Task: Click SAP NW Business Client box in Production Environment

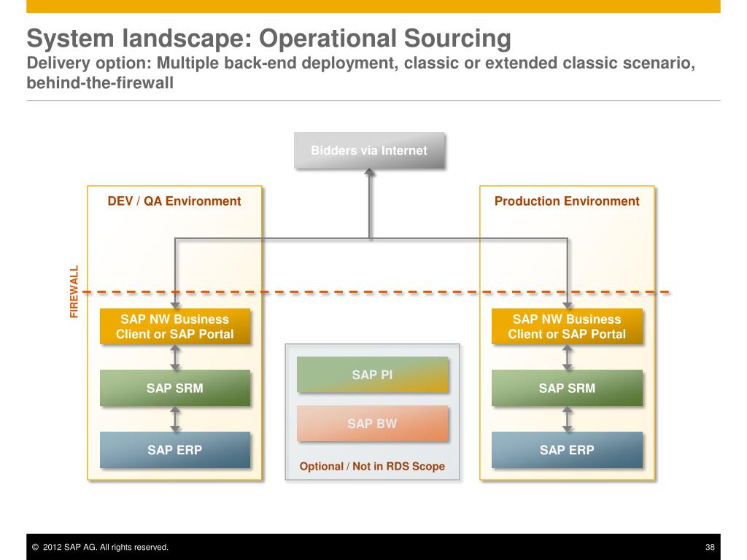Action: click(x=567, y=327)
